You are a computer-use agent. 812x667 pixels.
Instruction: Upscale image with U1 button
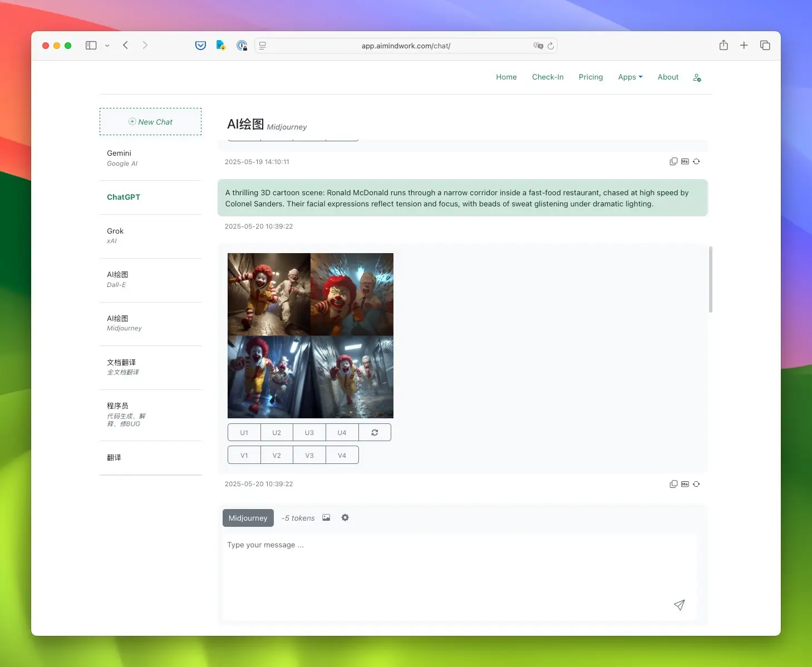(244, 432)
